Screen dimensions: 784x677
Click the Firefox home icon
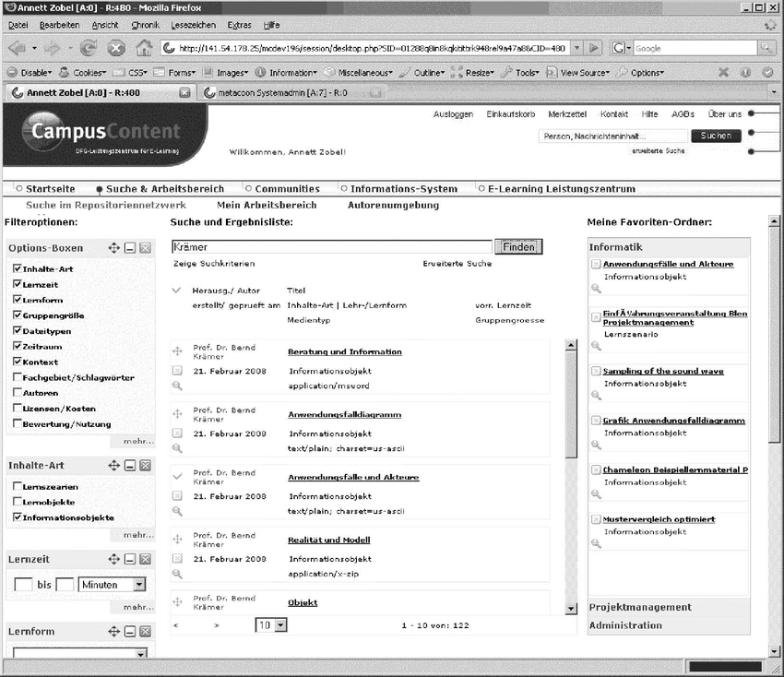(x=144, y=48)
